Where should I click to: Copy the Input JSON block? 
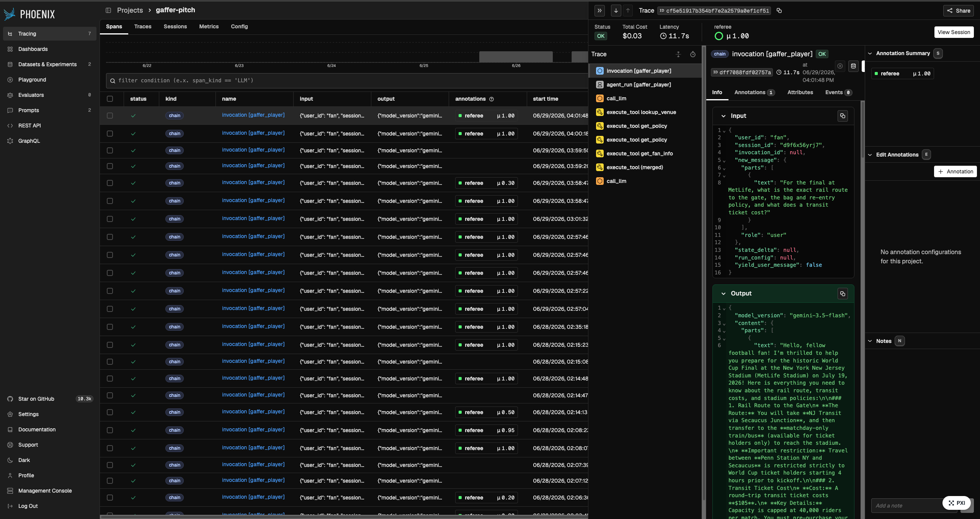point(843,116)
